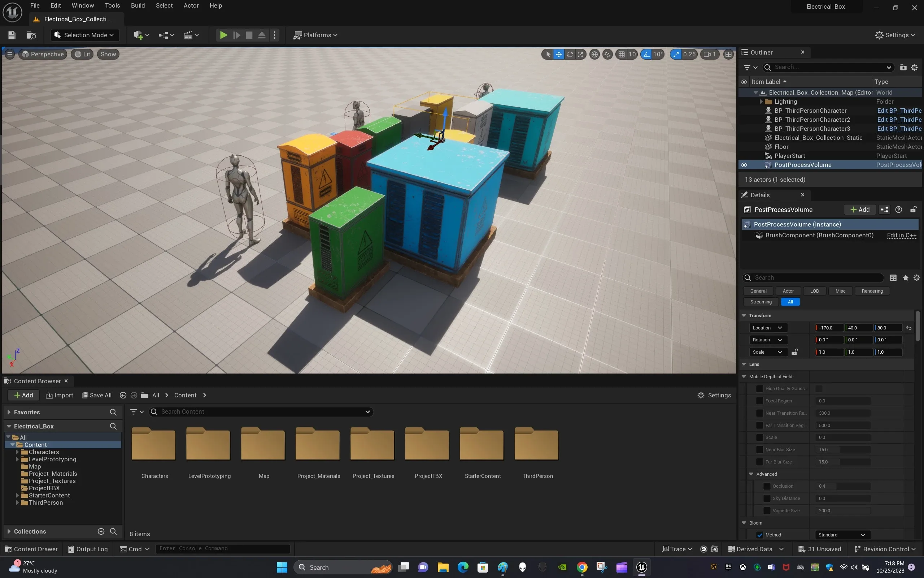Open camera speed setting icon

[710, 54]
